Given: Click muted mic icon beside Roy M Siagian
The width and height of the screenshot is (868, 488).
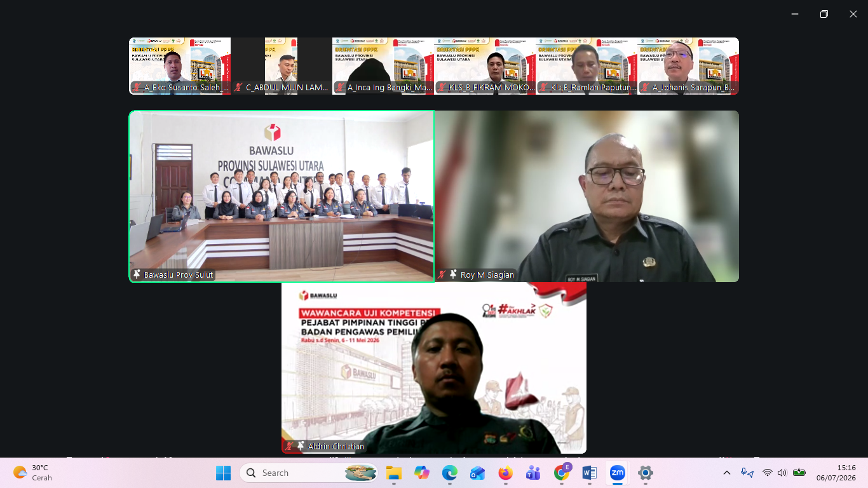Looking at the screenshot, I should click(x=442, y=274).
